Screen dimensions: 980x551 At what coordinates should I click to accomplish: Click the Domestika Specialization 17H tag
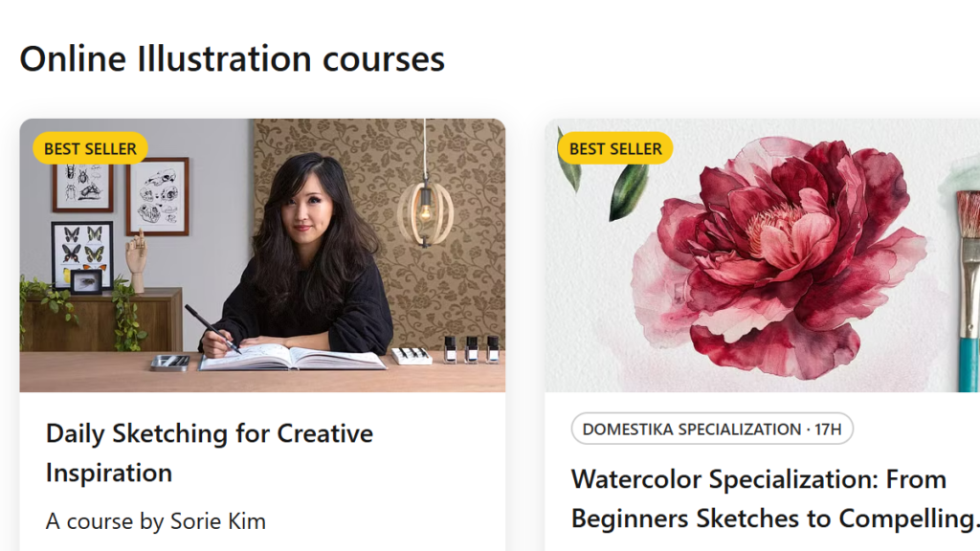pyautogui.click(x=711, y=429)
